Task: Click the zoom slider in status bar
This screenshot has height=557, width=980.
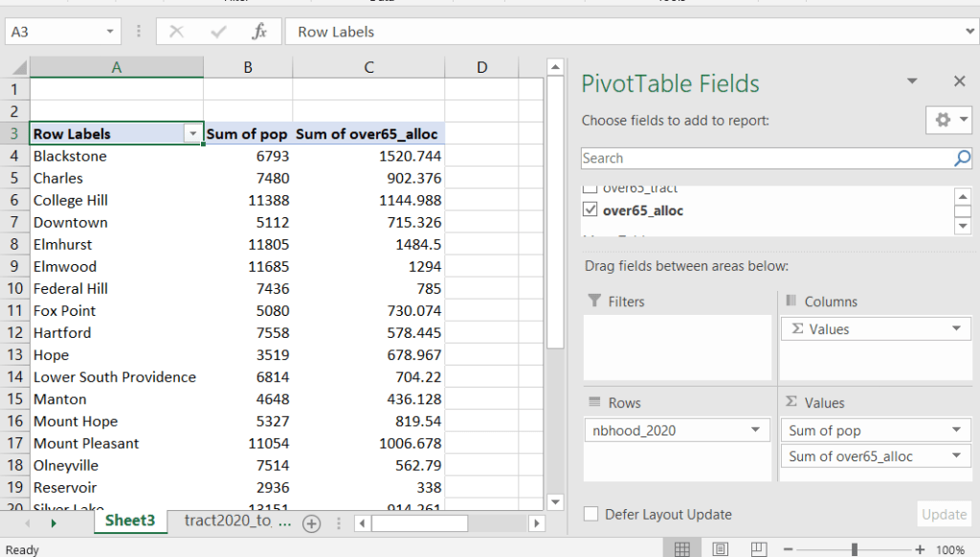Action: pos(855,549)
